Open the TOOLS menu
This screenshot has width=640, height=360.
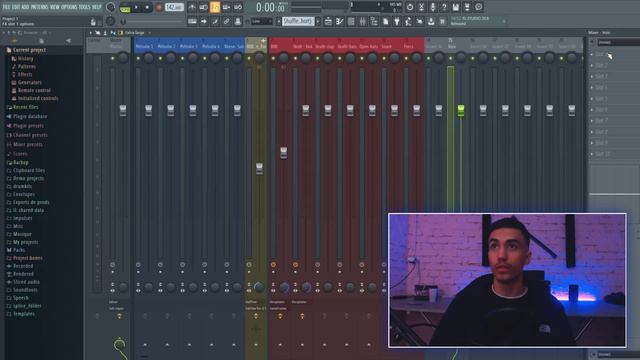pyautogui.click(x=84, y=7)
